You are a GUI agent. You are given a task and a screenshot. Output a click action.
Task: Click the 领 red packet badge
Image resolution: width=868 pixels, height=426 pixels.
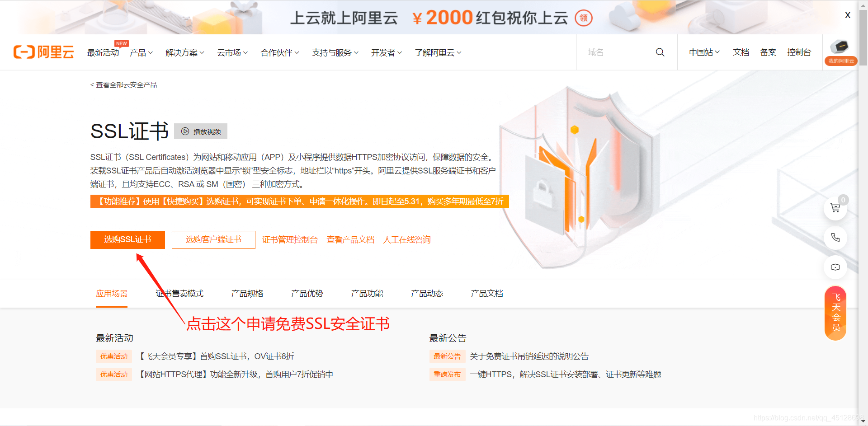[584, 18]
